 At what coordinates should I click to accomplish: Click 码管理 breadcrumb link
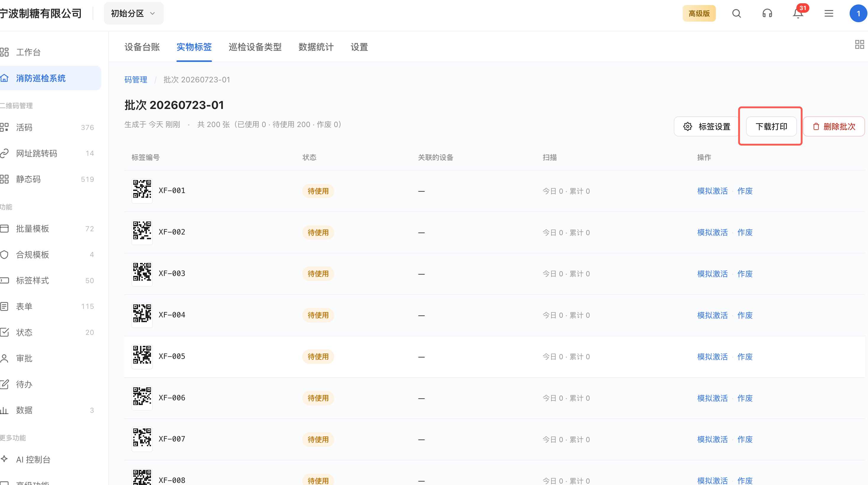coord(136,80)
